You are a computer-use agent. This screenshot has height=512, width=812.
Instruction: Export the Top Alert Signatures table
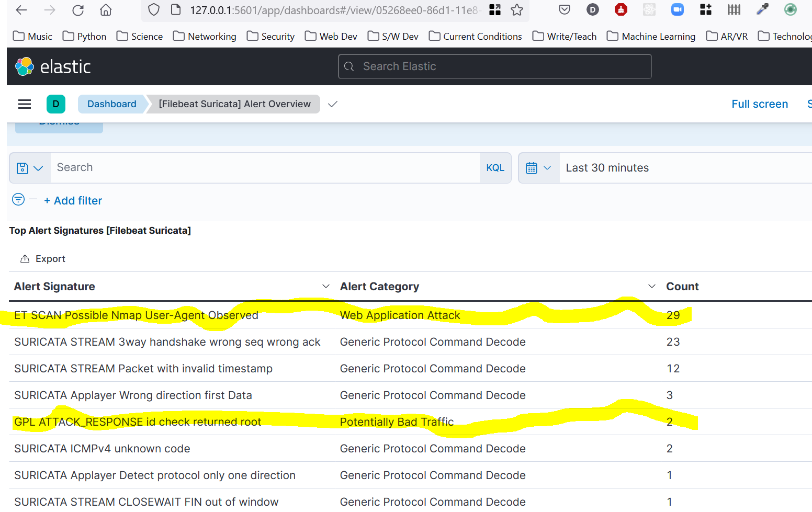click(x=43, y=259)
